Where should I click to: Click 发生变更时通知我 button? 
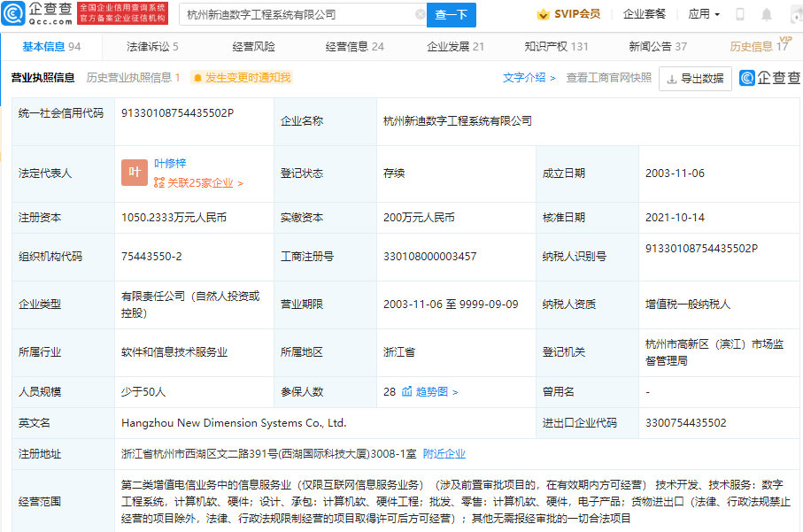[242, 78]
